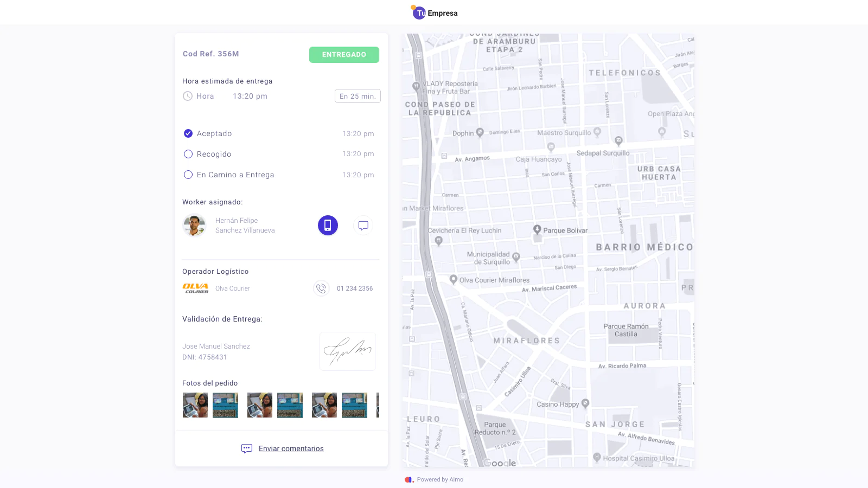Click the Cevichería El Rey Luchin marker
This screenshot has height=488, width=868.
[x=439, y=241]
